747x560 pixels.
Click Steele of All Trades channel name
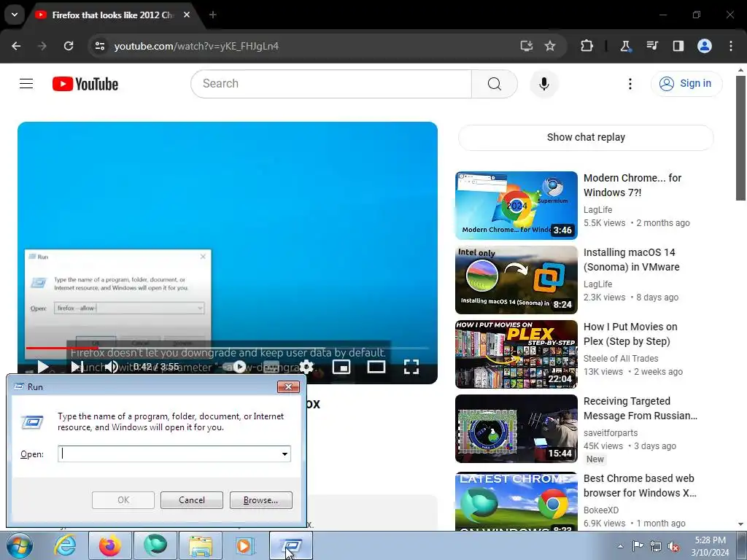click(x=621, y=359)
